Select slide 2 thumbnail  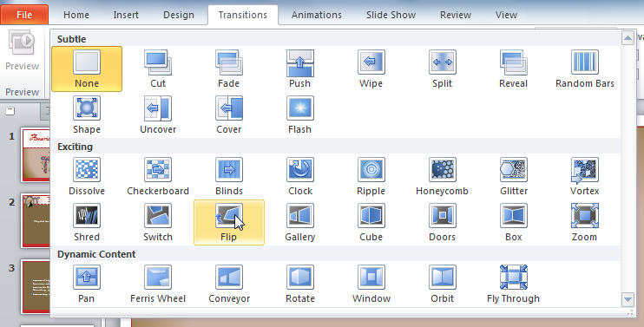click(36, 220)
